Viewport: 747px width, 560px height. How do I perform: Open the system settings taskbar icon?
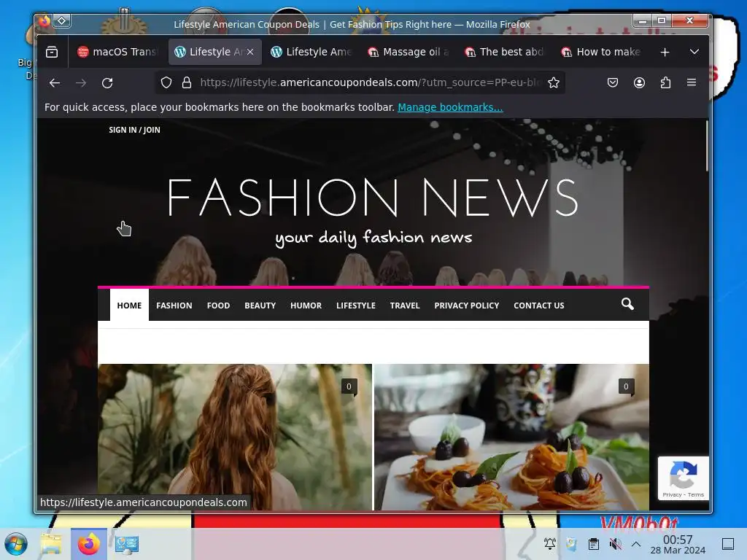tap(127, 544)
